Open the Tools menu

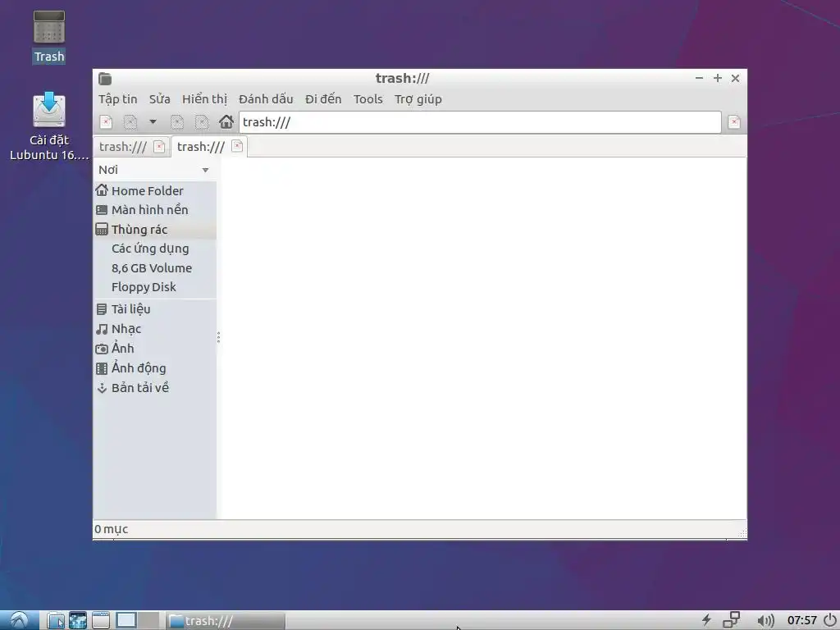click(x=368, y=99)
